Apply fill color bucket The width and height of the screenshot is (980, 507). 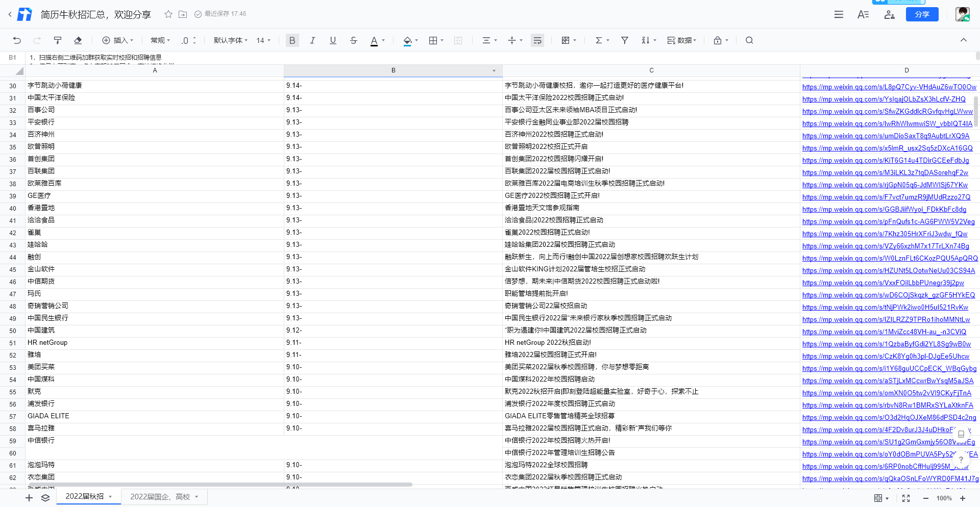pyautogui.click(x=407, y=41)
